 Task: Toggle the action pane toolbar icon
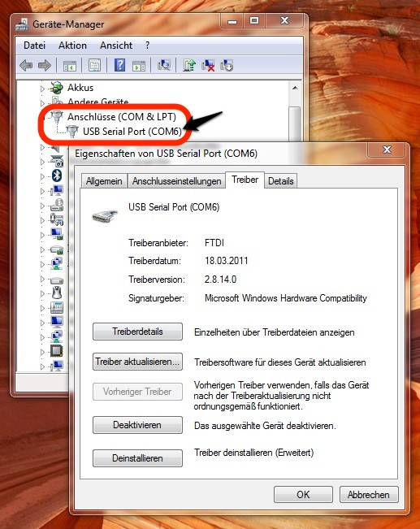pos(139,66)
